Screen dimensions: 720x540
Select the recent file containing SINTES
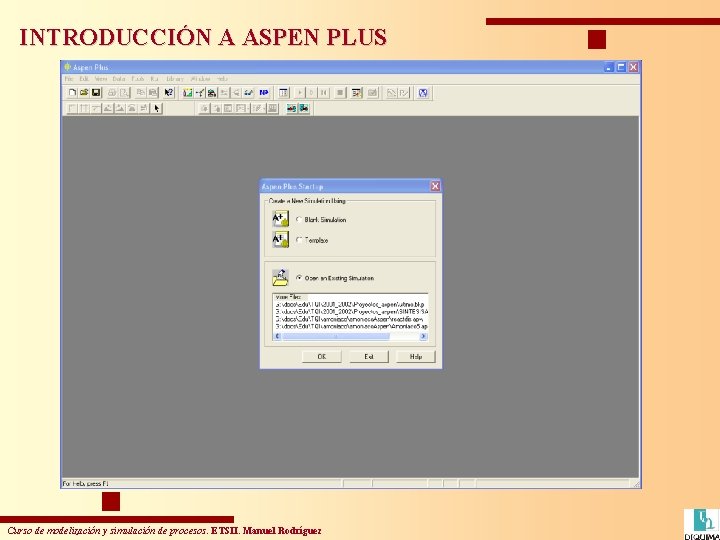350,312
